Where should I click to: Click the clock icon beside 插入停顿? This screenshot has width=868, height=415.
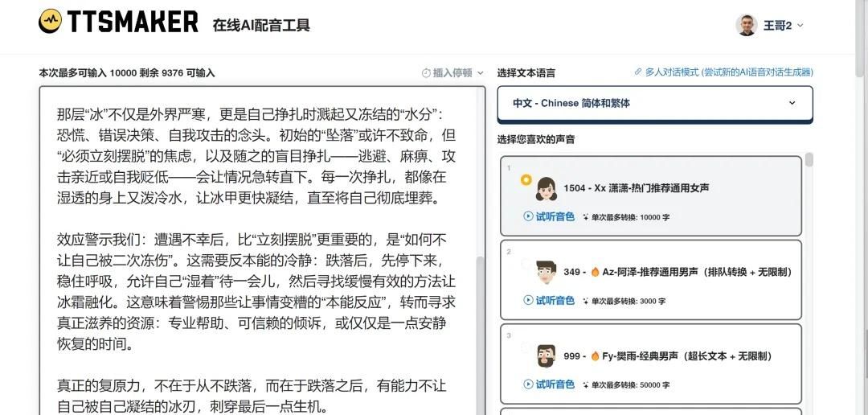pyautogui.click(x=426, y=73)
